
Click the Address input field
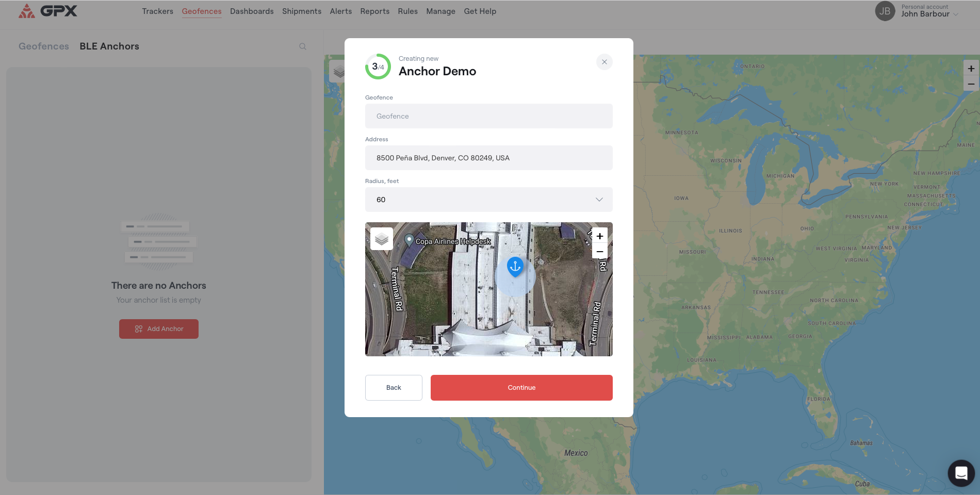pos(488,158)
